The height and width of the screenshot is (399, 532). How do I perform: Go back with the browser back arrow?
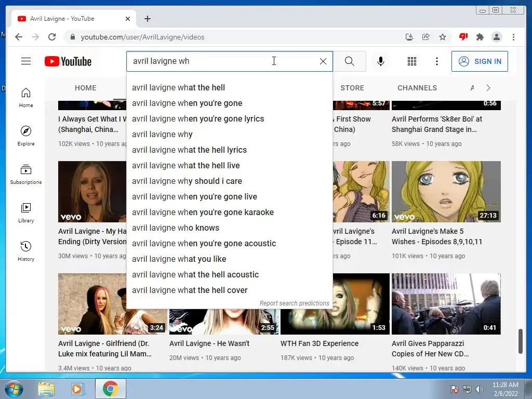[x=19, y=37]
